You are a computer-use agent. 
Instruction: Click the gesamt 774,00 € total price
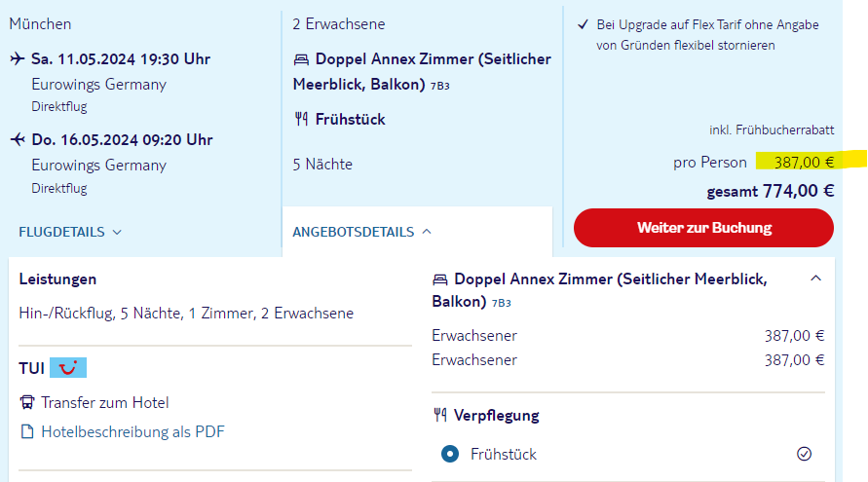pyautogui.click(x=770, y=191)
